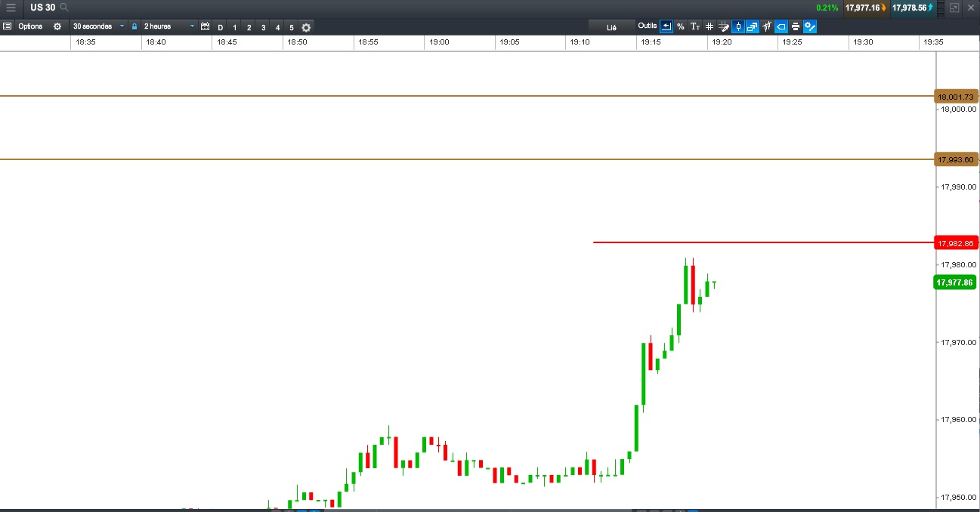Toggle percentage scale mode
The width and height of the screenshot is (980, 512).
(681, 26)
